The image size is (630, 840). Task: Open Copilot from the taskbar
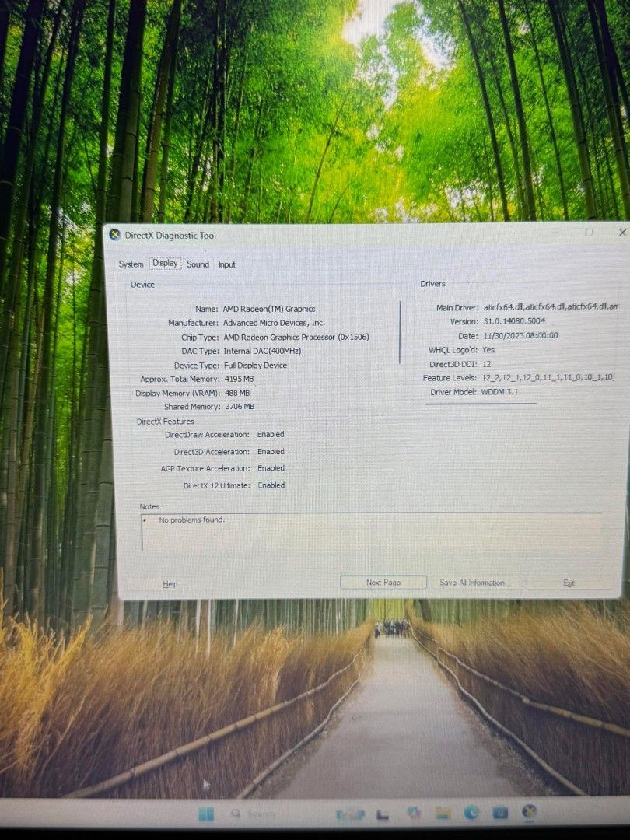point(414,814)
